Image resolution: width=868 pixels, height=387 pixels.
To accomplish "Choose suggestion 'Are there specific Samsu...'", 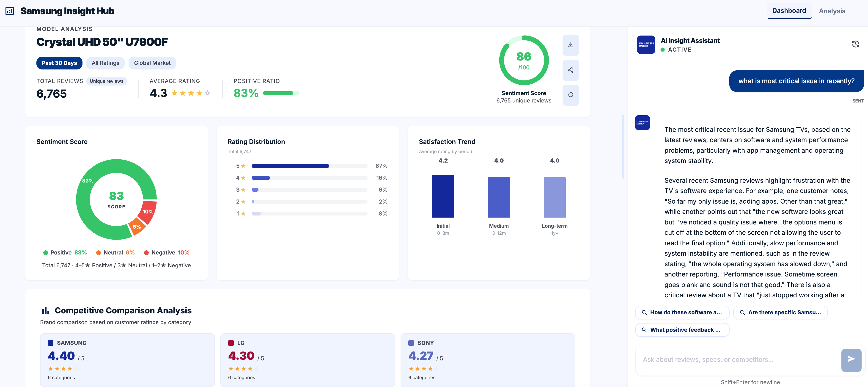I will (x=780, y=312).
